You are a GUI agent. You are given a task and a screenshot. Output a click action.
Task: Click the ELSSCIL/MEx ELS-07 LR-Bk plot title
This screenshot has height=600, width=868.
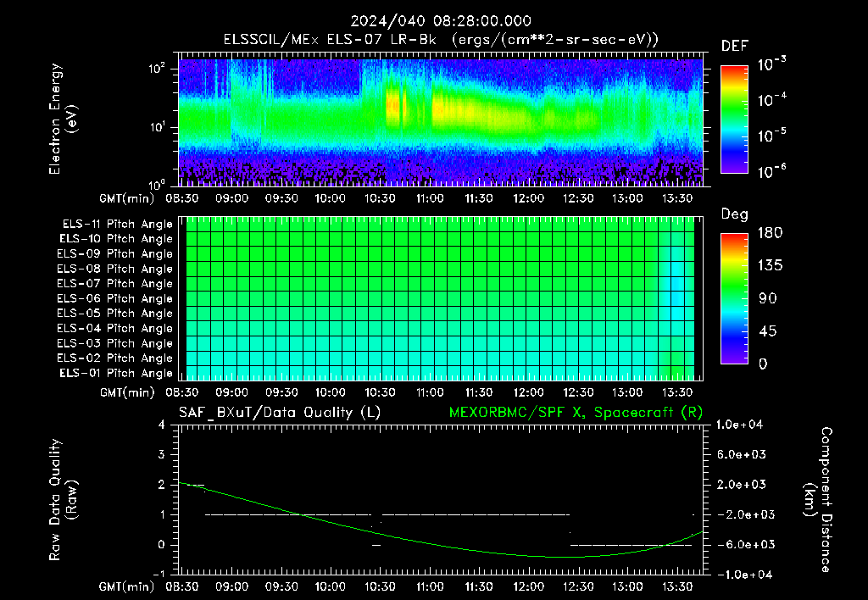click(441, 40)
